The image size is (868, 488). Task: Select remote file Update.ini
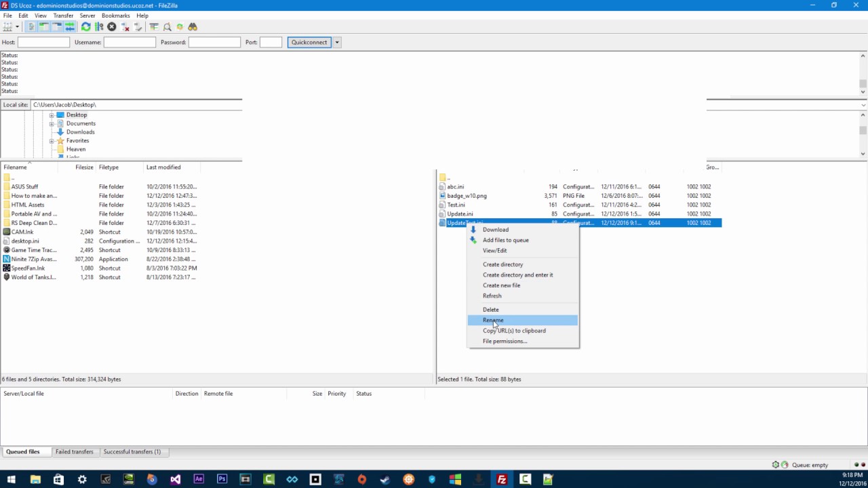point(460,214)
